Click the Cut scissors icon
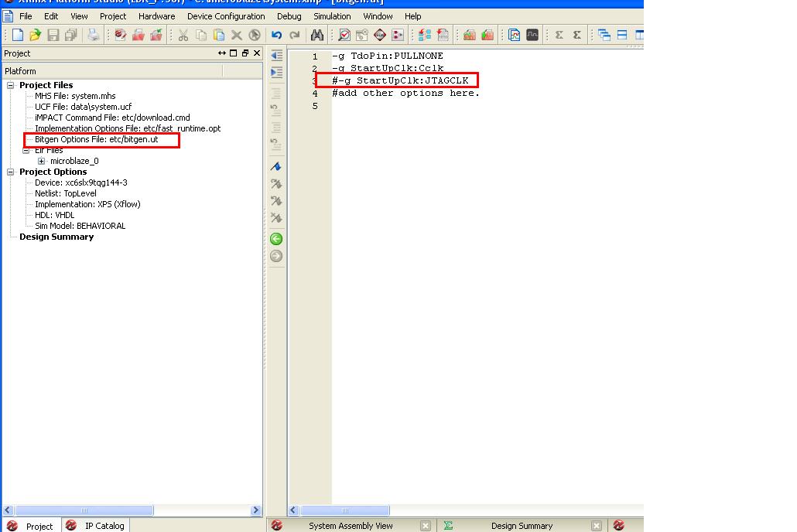The width and height of the screenshot is (797, 532). pos(183,35)
